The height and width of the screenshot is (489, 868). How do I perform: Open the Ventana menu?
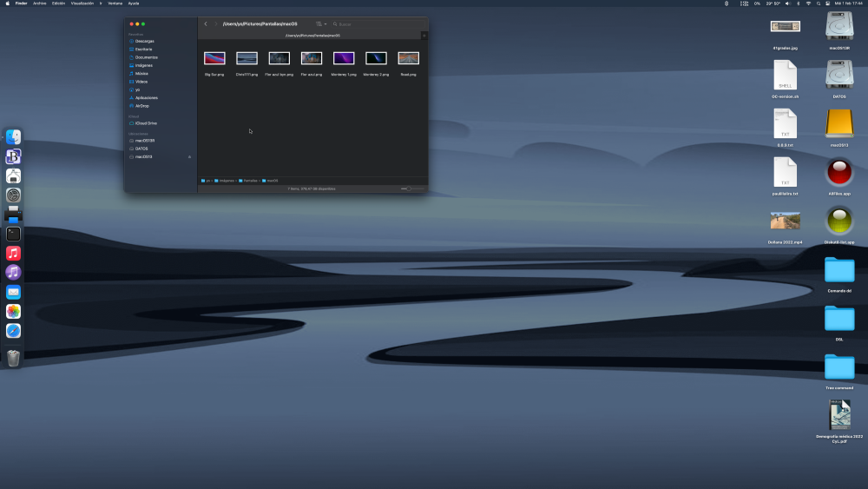coord(115,3)
